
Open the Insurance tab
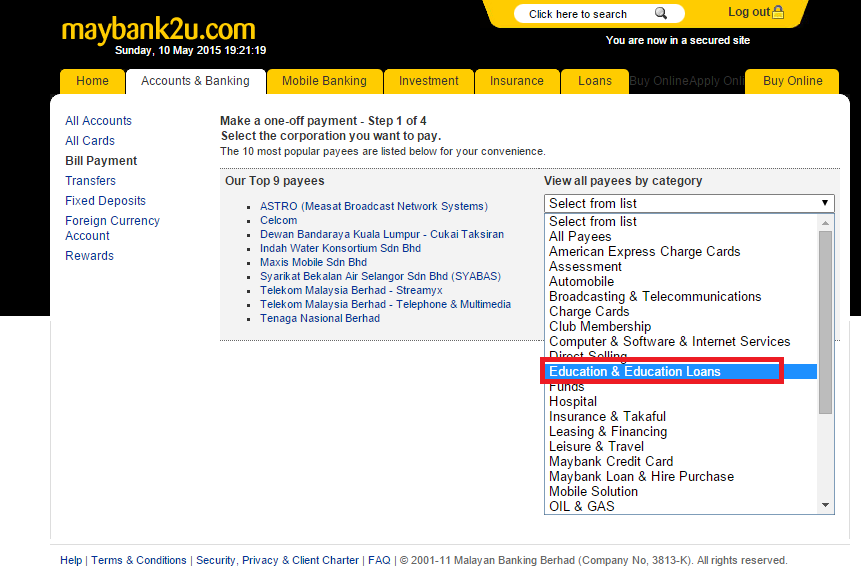pos(517,81)
